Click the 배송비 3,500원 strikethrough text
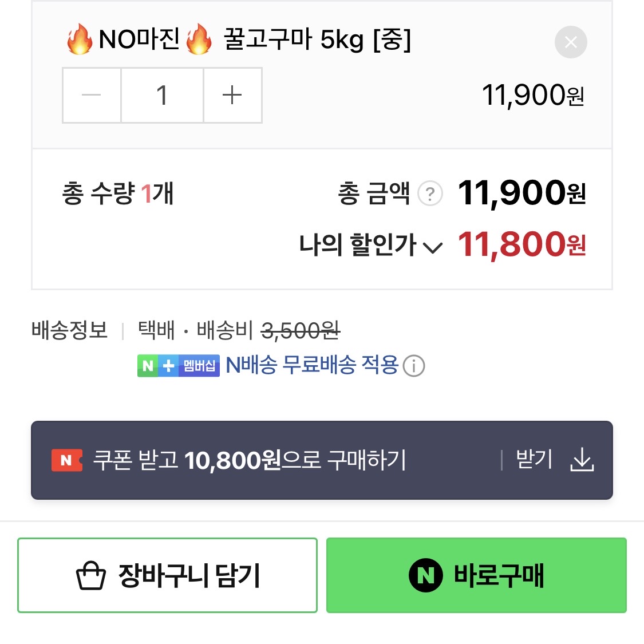 click(300, 330)
